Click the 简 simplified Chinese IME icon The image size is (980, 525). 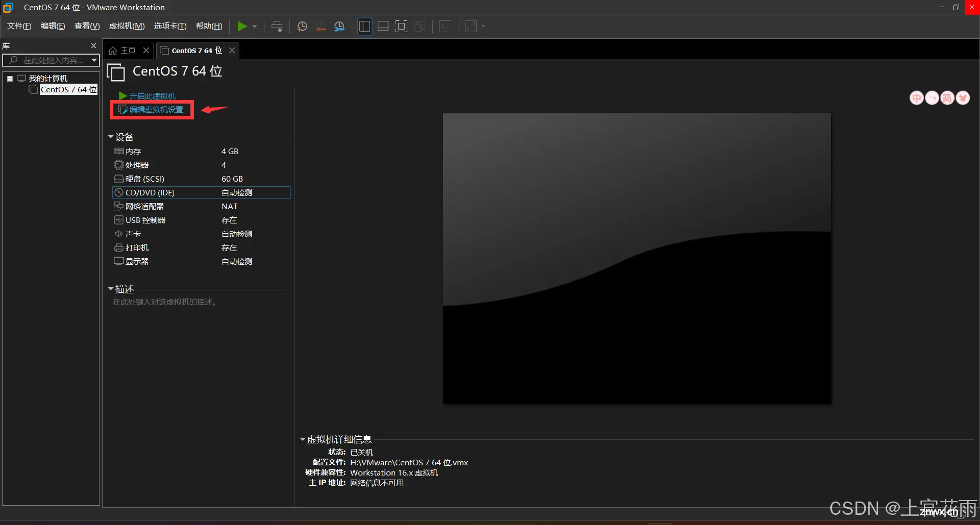pyautogui.click(x=947, y=98)
